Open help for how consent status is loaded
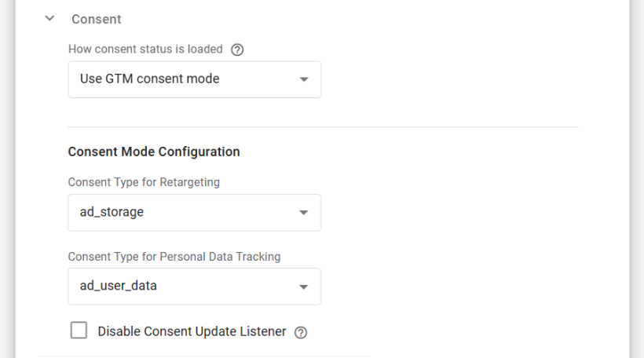644x358 pixels. (237, 49)
